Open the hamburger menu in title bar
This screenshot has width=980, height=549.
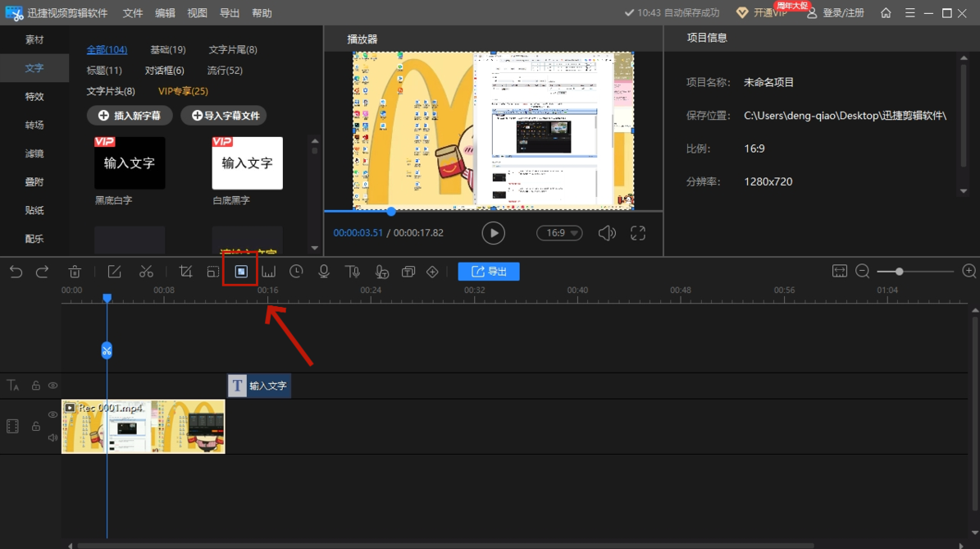[x=910, y=12]
